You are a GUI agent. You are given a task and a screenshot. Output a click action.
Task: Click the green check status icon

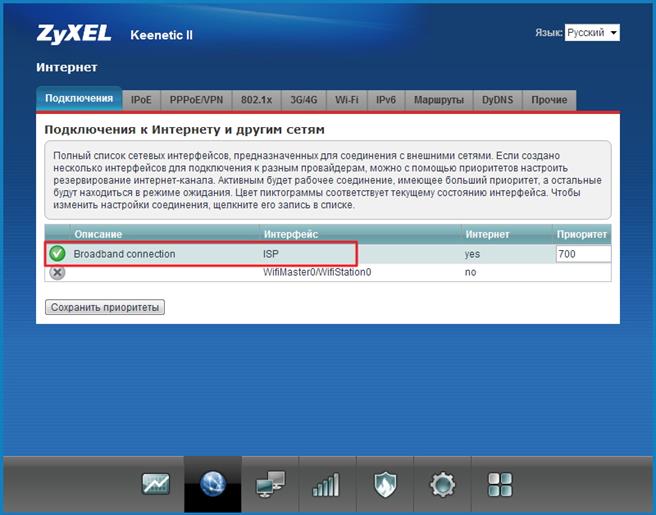pyautogui.click(x=57, y=254)
